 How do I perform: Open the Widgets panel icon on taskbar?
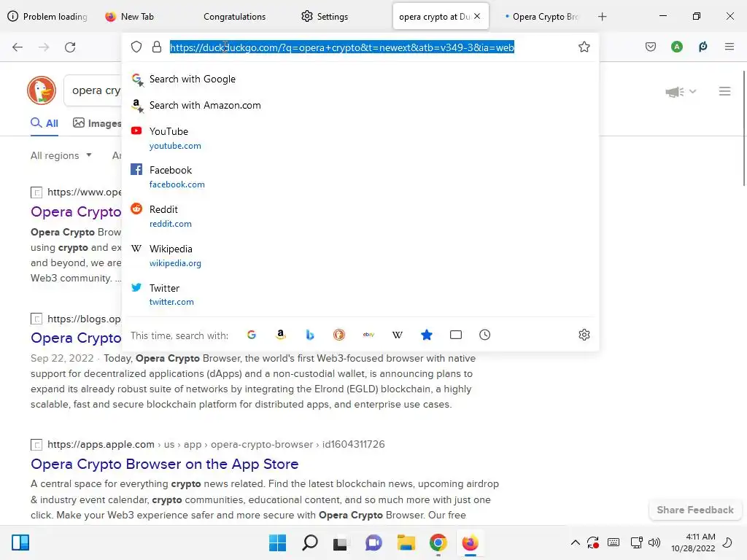20,542
